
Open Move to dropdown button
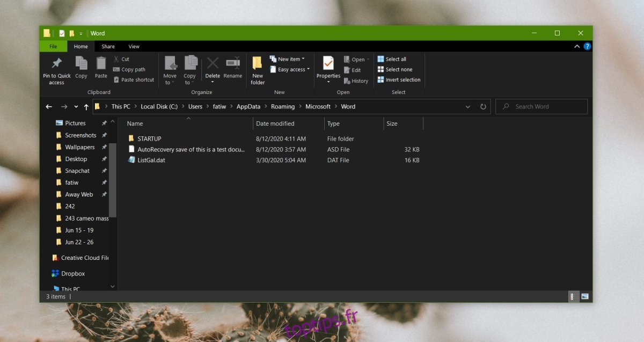pyautogui.click(x=170, y=70)
